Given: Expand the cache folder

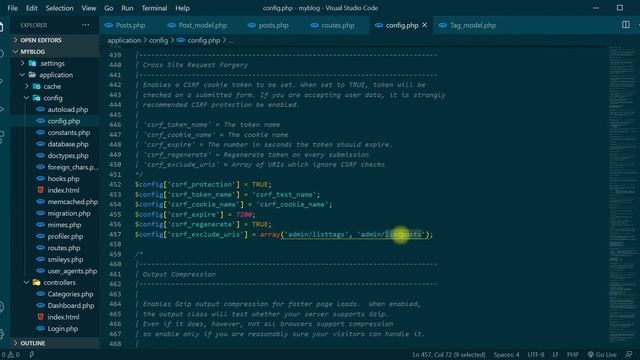Looking at the screenshot, I should [x=52, y=87].
